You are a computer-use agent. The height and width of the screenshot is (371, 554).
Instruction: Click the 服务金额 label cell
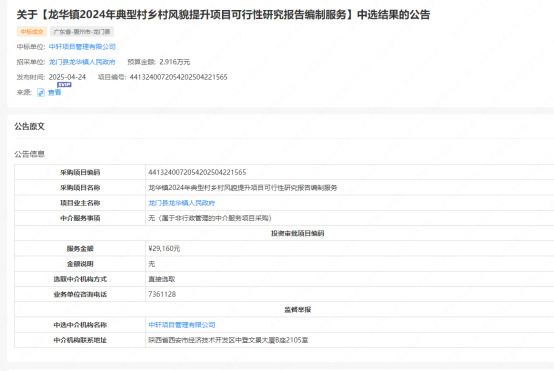(80, 248)
